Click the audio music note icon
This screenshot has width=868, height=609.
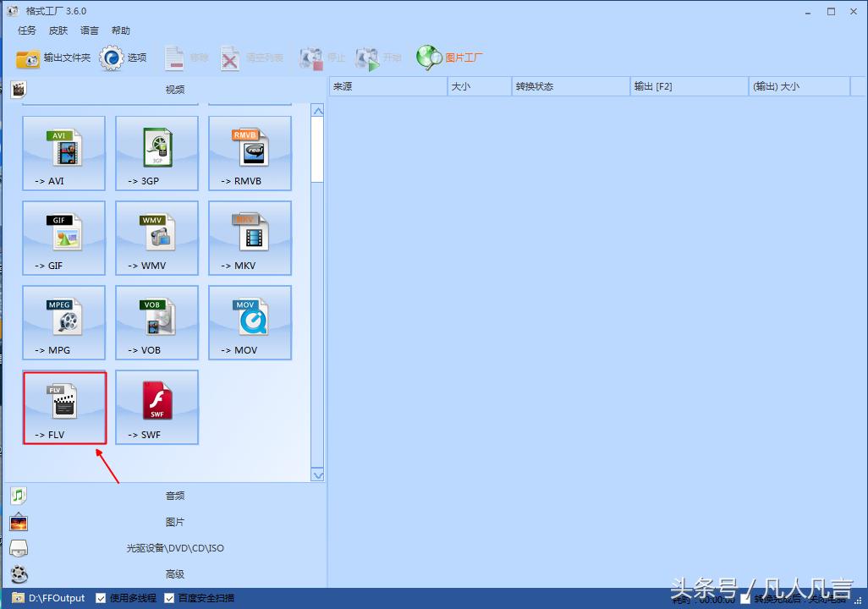pyautogui.click(x=19, y=496)
